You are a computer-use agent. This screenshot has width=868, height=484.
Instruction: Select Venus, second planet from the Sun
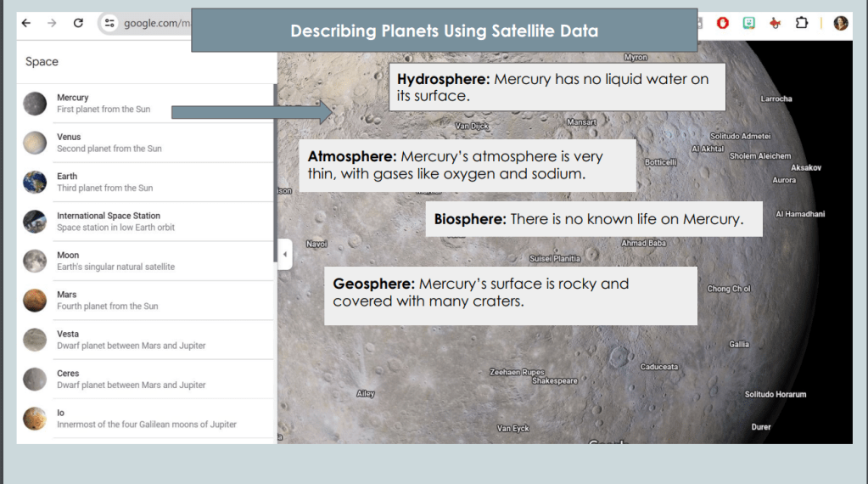[109, 143]
